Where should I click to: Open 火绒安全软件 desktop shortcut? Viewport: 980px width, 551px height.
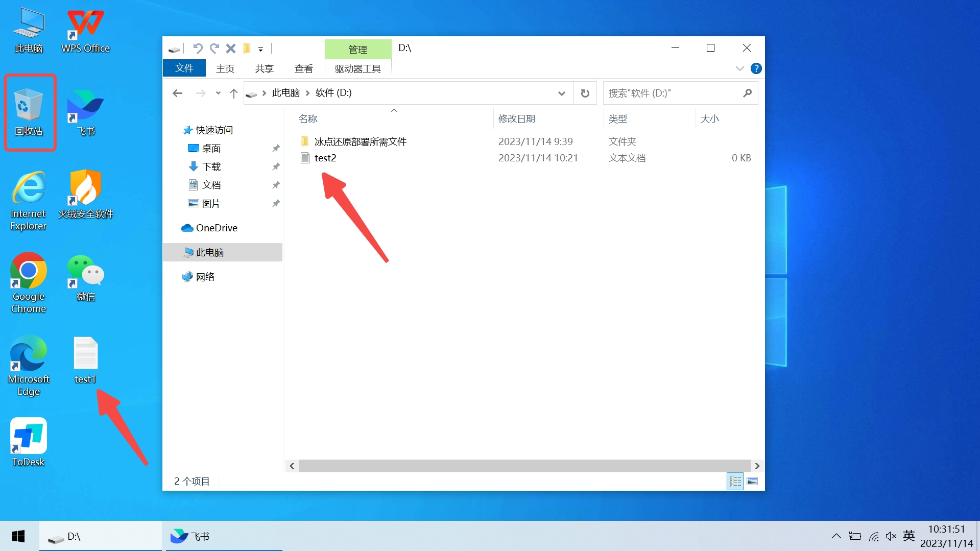pyautogui.click(x=85, y=195)
